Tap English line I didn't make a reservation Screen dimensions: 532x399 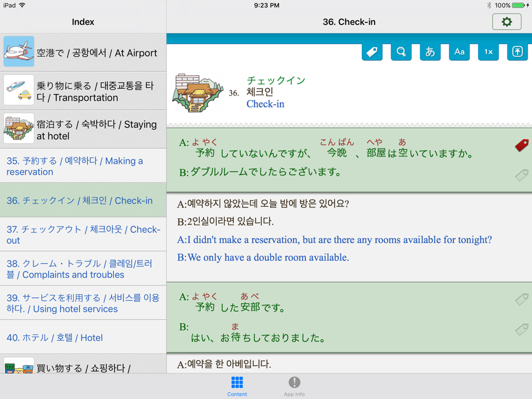coord(334,240)
